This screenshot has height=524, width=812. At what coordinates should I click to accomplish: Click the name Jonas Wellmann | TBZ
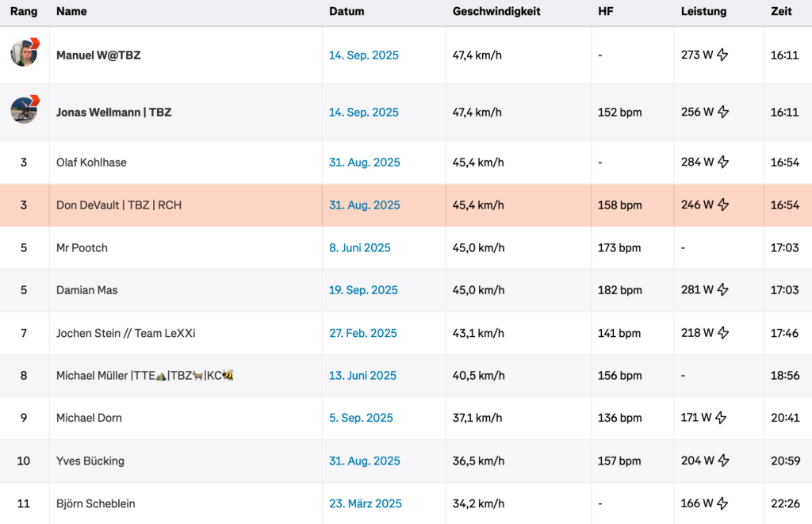coord(113,113)
